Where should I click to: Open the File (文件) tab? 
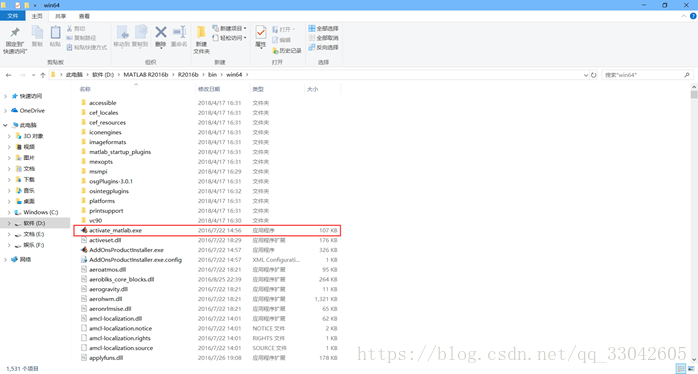(x=13, y=16)
